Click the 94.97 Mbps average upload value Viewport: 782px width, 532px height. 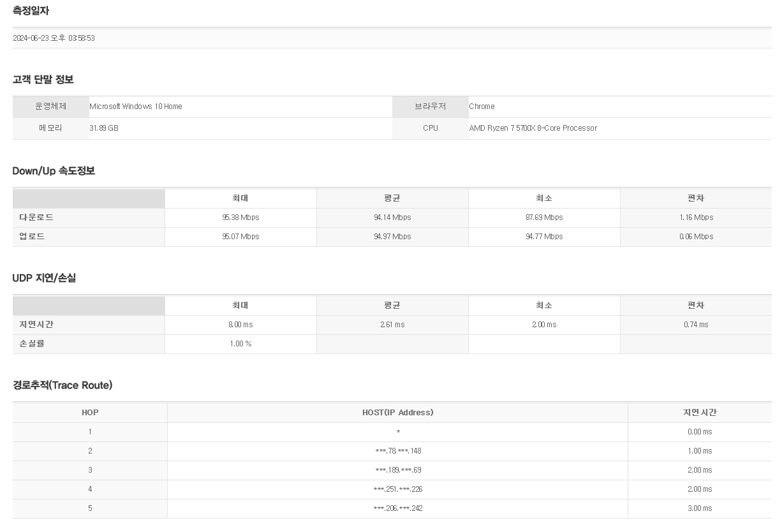(x=392, y=237)
